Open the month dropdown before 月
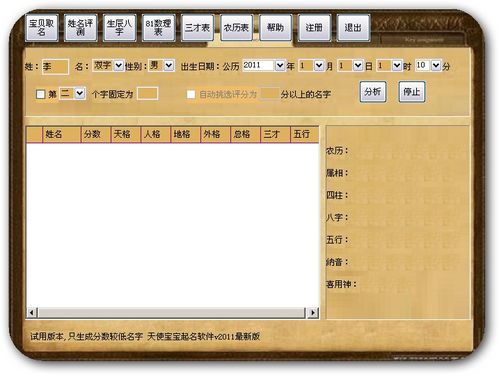 tap(319, 65)
